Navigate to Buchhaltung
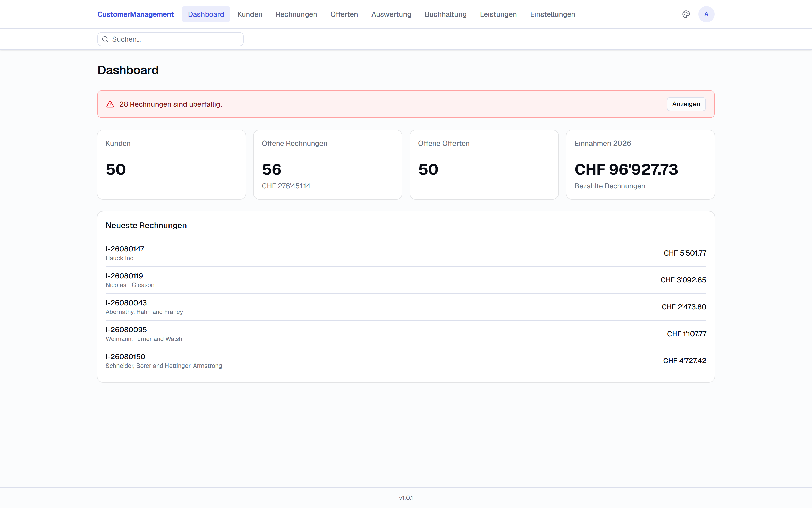The width and height of the screenshot is (812, 508). [445, 14]
